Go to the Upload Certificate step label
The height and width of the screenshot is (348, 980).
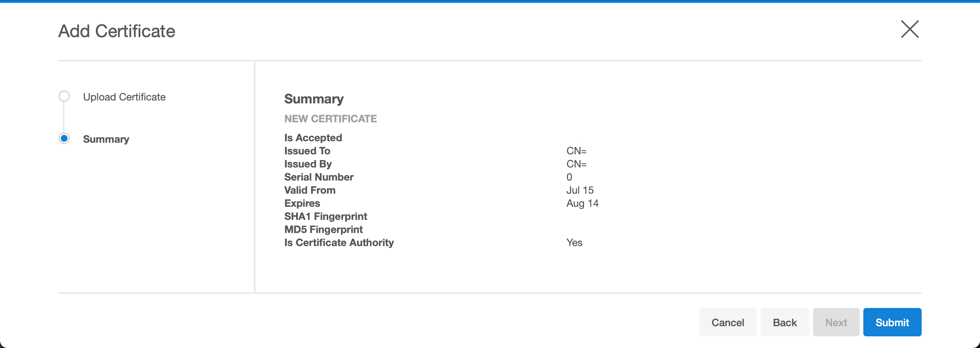[124, 97]
